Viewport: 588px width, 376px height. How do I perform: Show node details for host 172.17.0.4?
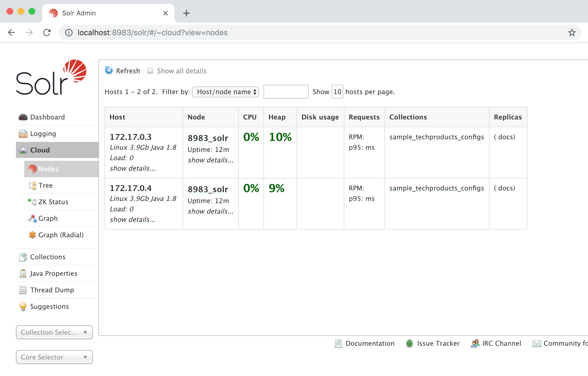211,211
